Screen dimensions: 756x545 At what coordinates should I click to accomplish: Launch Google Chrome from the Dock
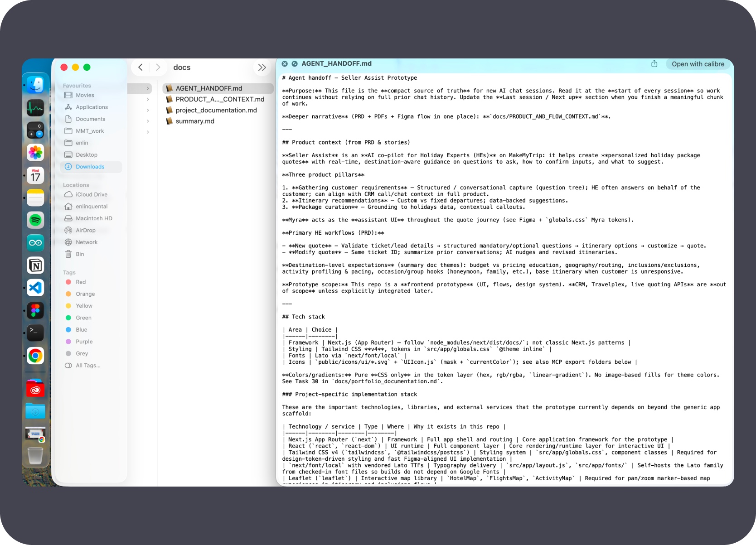tap(35, 356)
